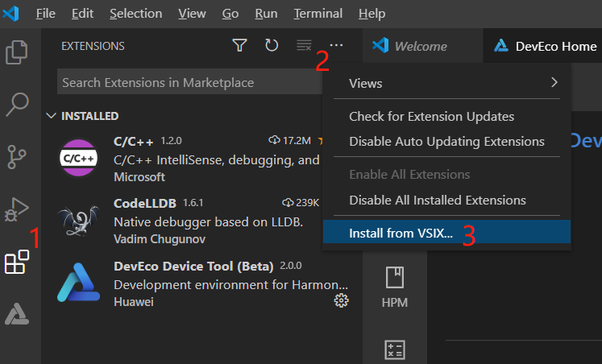Screen dimensions: 602x364
Task: Select the Extensions icon in activity bar
Action: coord(17,262)
